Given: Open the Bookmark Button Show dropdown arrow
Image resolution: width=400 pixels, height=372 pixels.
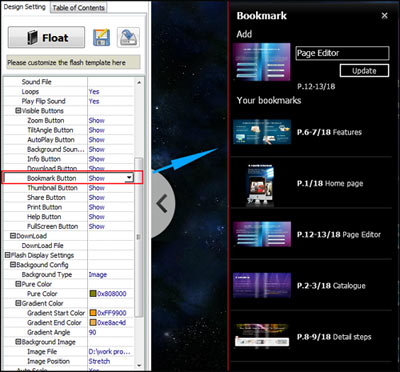Looking at the screenshot, I should pos(129,178).
